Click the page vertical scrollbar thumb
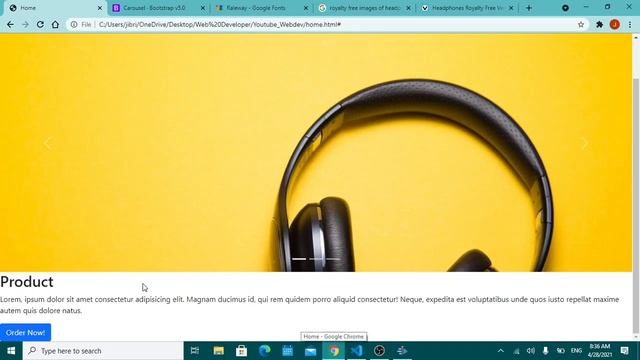The width and height of the screenshot is (640, 360). pyautogui.click(x=636, y=206)
